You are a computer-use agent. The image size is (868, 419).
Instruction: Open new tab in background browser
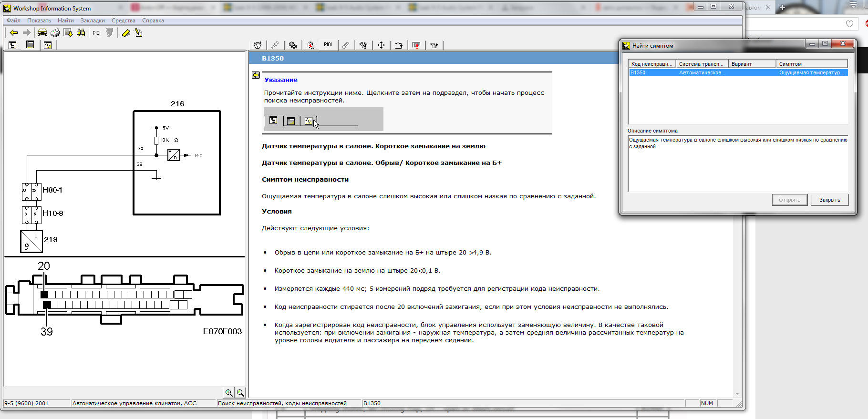pyautogui.click(x=783, y=7)
